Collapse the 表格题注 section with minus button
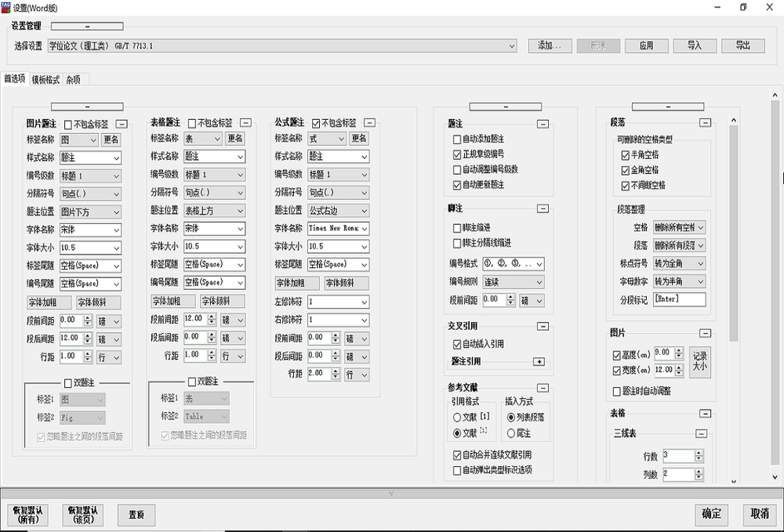 245,122
